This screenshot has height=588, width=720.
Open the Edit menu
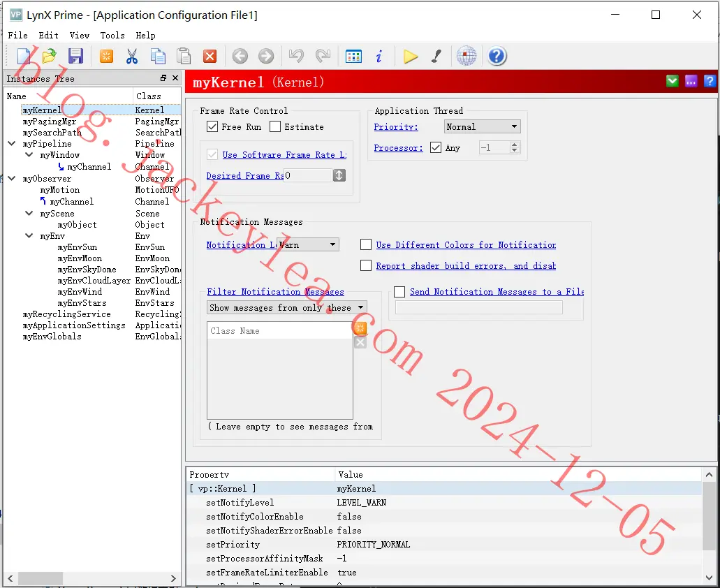[x=48, y=36]
